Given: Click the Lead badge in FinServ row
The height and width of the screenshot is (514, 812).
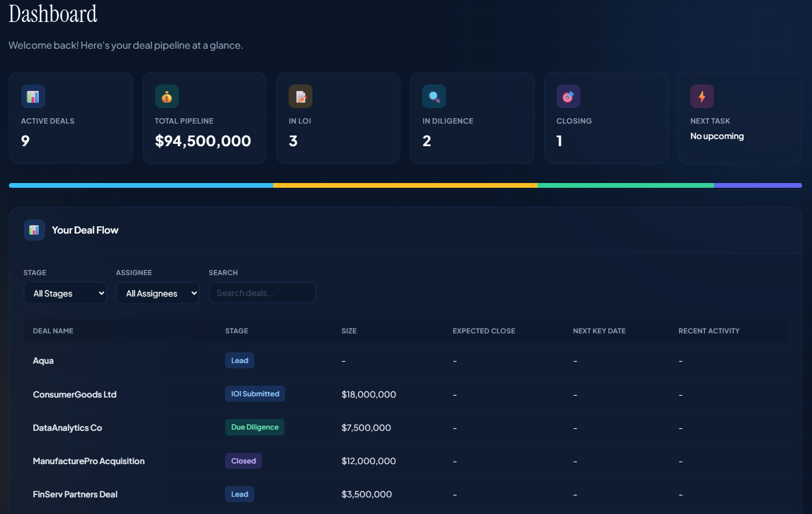Looking at the screenshot, I should click(x=239, y=494).
